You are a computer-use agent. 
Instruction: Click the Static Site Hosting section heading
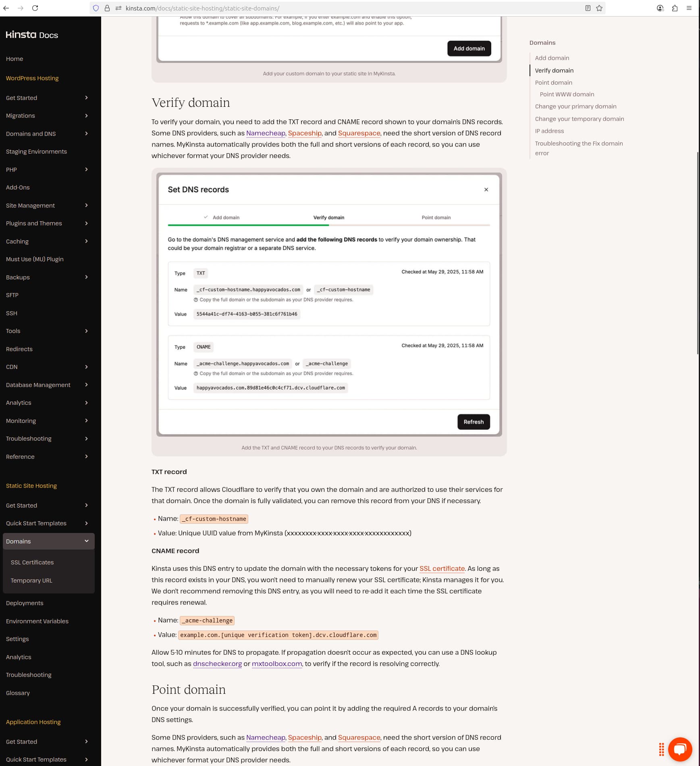click(x=31, y=486)
